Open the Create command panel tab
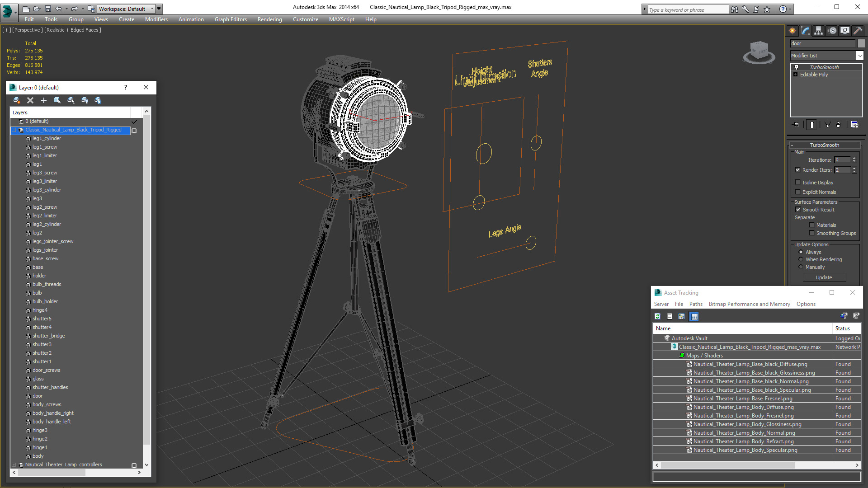 coord(793,31)
